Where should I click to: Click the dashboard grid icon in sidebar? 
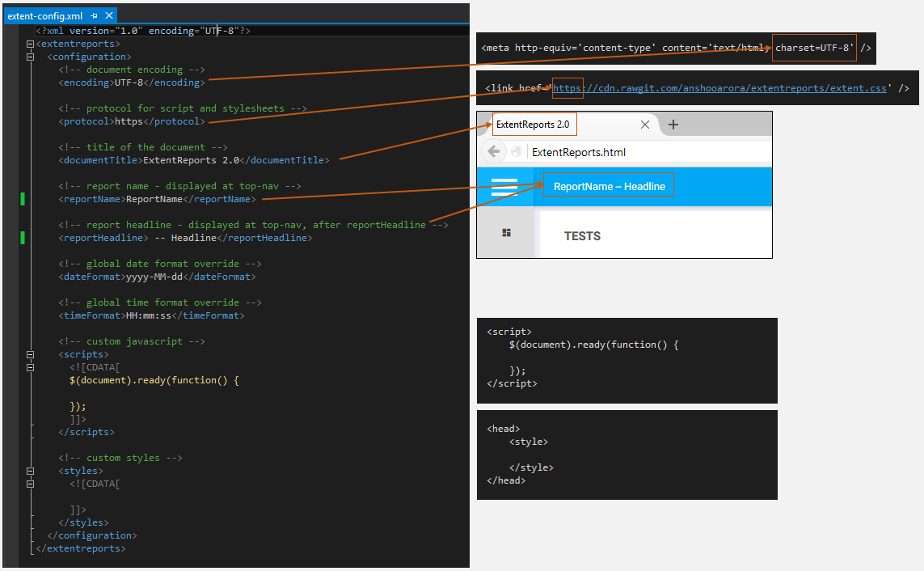click(x=506, y=233)
